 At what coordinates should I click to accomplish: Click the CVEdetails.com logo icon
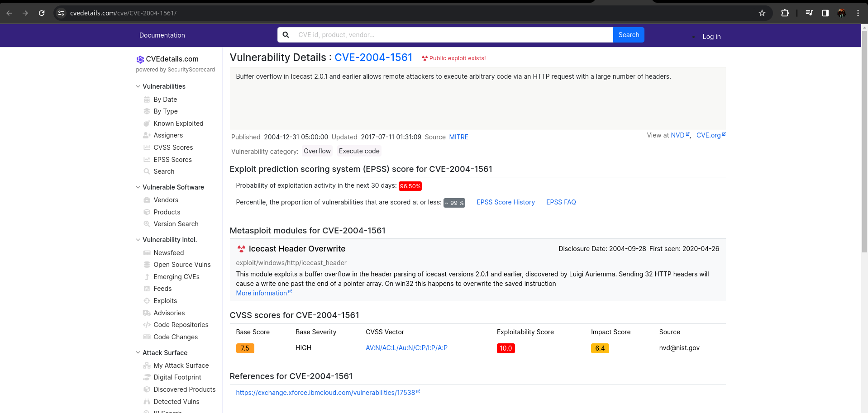[140, 59]
